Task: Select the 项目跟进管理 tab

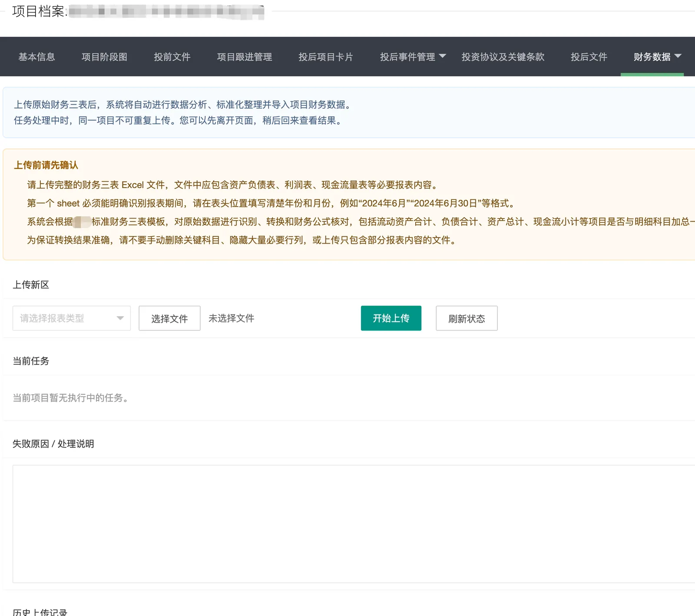Action: pyautogui.click(x=245, y=57)
